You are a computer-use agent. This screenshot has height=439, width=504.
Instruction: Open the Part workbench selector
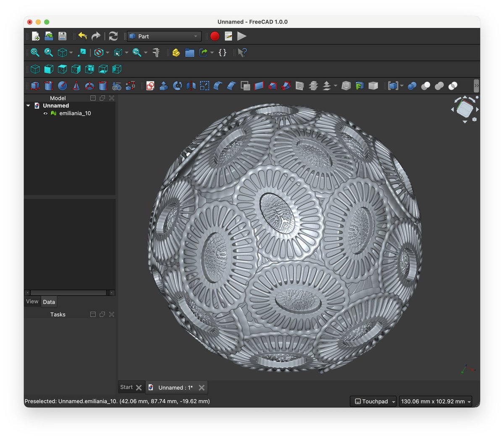164,37
